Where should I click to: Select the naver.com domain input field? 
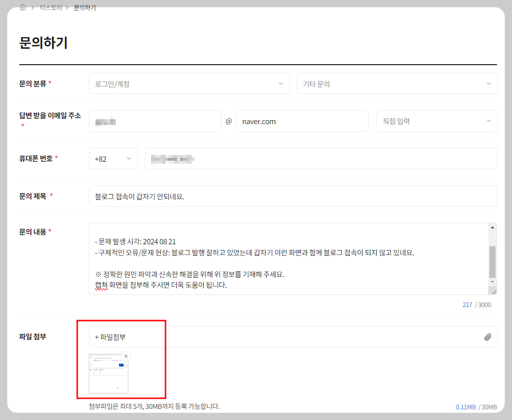click(302, 121)
